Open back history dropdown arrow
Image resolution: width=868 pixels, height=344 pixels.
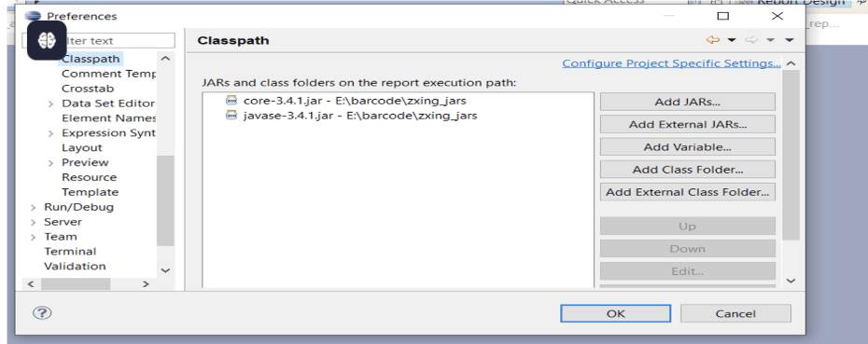[x=732, y=40]
